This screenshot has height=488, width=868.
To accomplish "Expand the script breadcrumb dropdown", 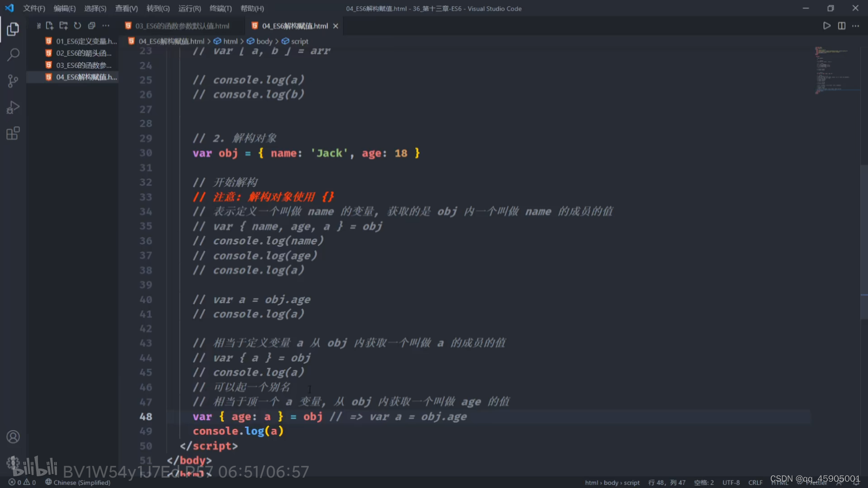I will coord(299,41).
